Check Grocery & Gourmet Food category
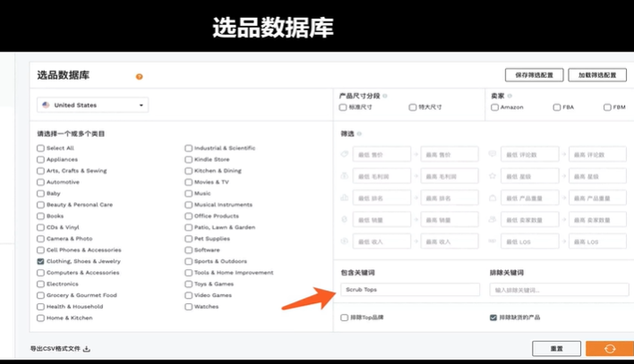The image size is (634, 364). pyautogui.click(x=40, y=295)
